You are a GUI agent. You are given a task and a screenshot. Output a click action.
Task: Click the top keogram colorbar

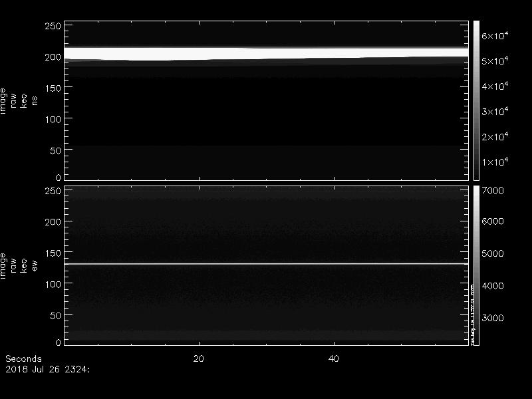(x=476, y=100)
